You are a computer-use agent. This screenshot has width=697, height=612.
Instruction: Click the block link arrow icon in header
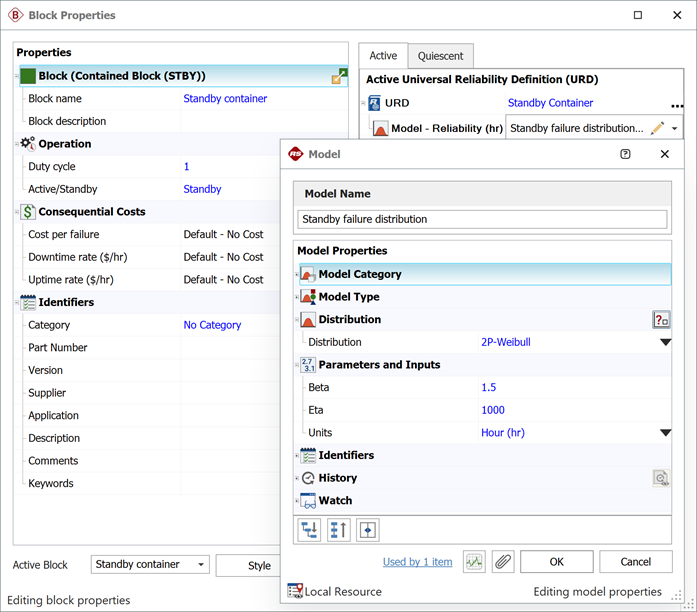click(340, 76)
